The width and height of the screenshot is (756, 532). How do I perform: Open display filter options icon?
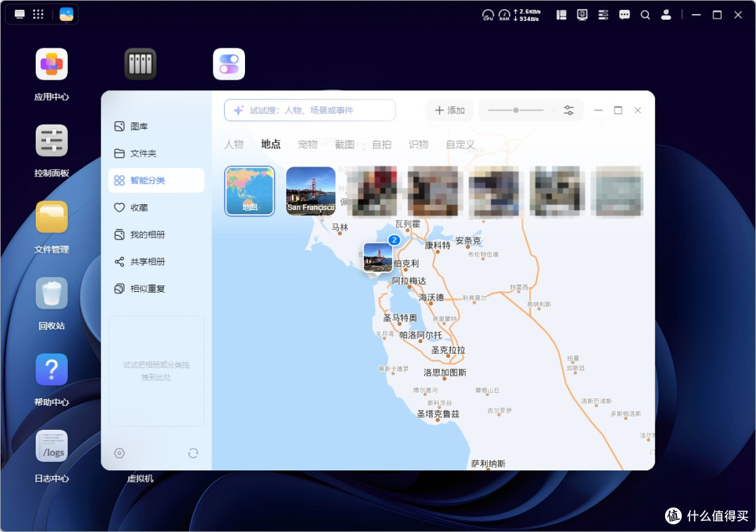coord(569,110)
